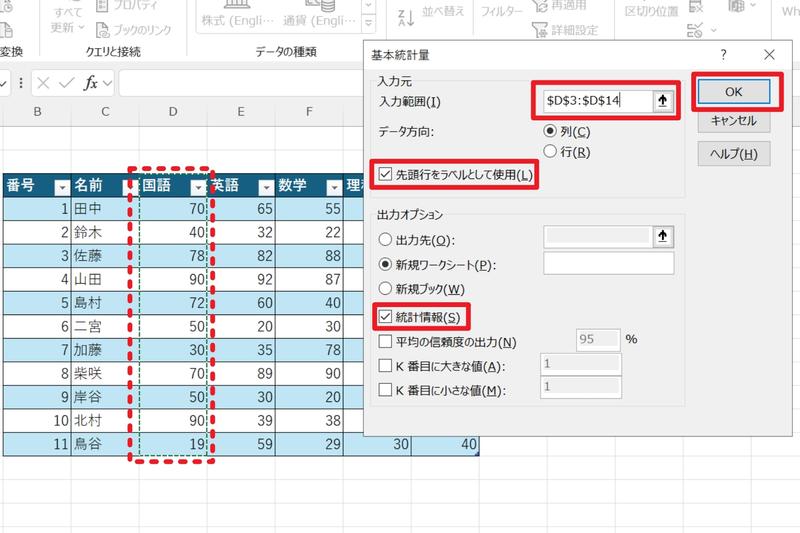Click the cell with name 加藤

105,349
